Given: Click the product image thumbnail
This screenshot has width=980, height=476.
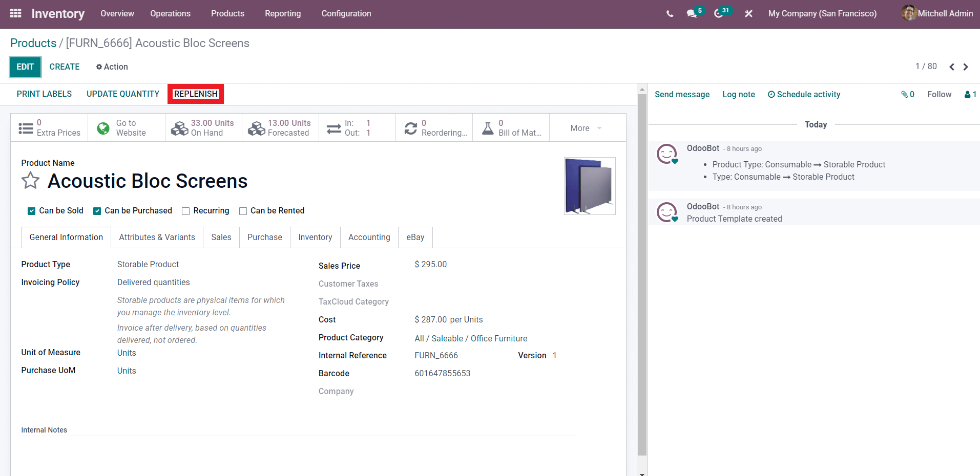Looking at the screenshot, I should (x=590, y=186).
